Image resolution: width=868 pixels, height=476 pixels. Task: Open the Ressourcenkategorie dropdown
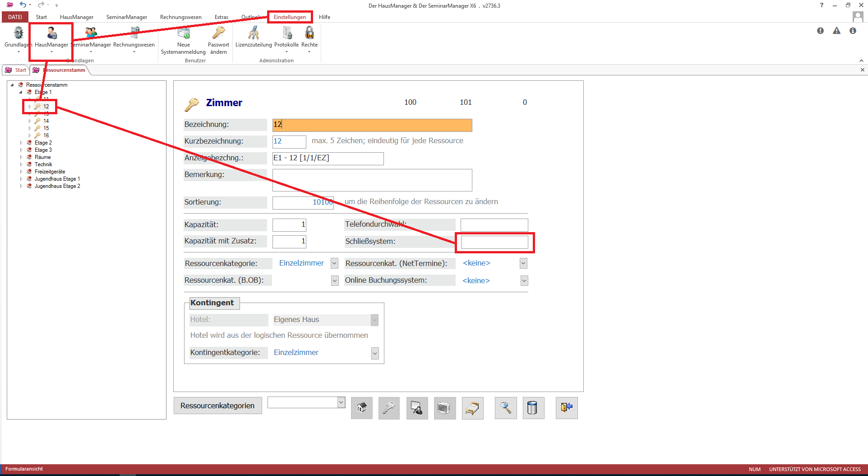click(334, 263)
